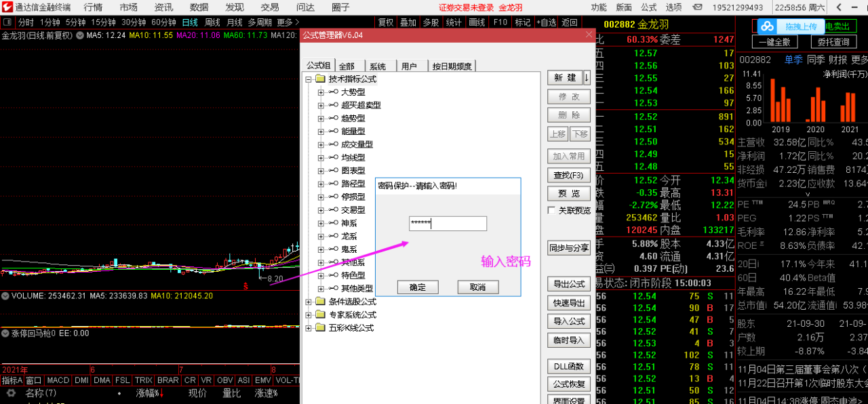
Task: Expand the 趋势型 category
Action: [321, 119]
